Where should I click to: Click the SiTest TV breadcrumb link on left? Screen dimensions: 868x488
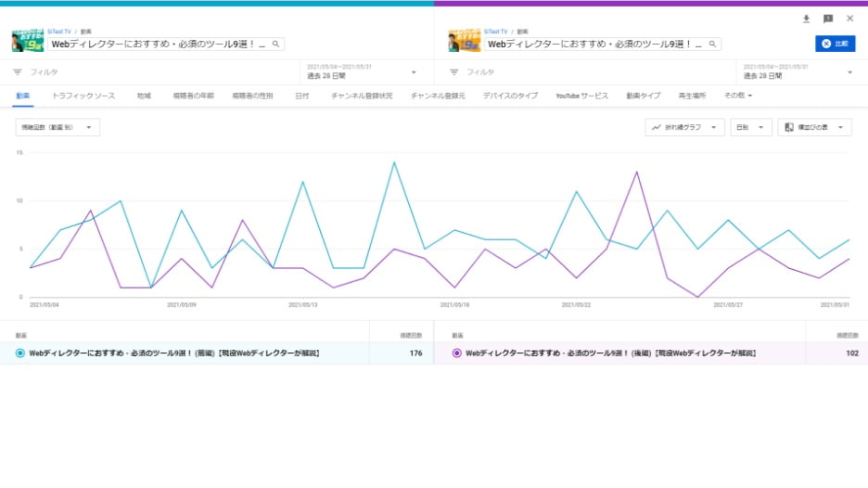[60, 31]
